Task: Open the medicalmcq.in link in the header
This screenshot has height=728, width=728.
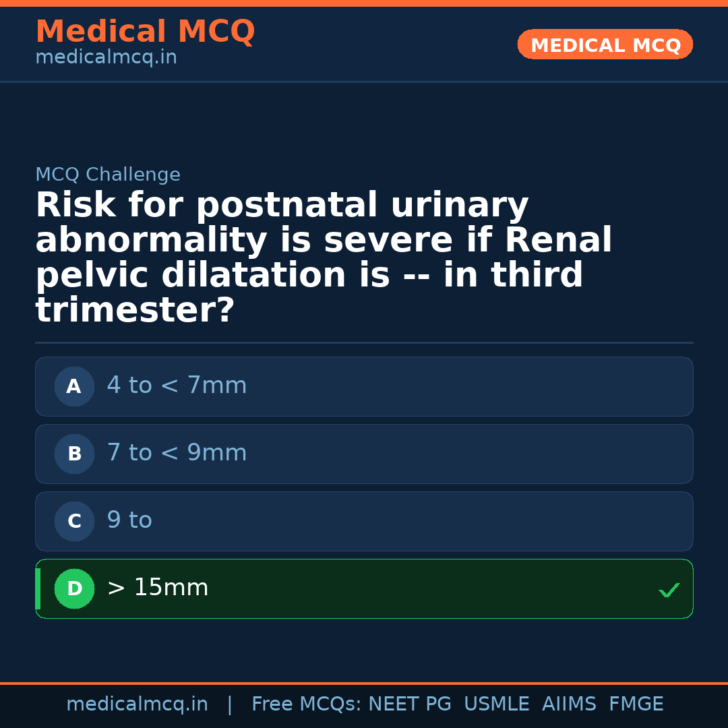Action: tap(106, 58)
